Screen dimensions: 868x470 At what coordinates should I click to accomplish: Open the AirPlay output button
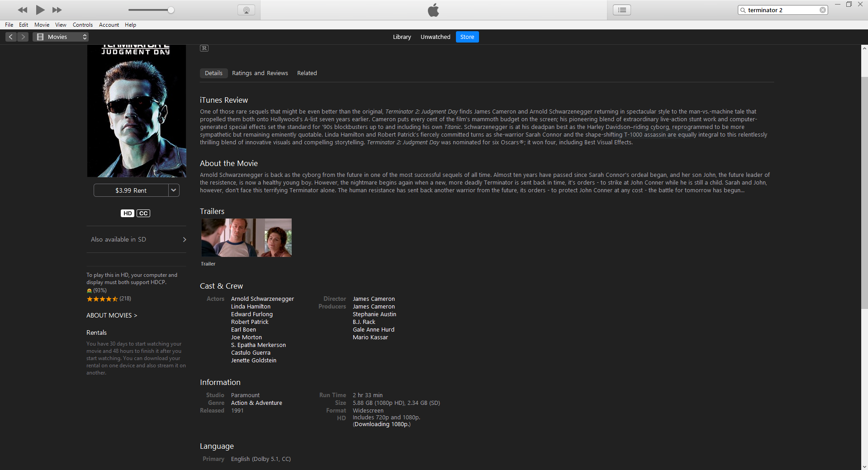pos(247,10)
